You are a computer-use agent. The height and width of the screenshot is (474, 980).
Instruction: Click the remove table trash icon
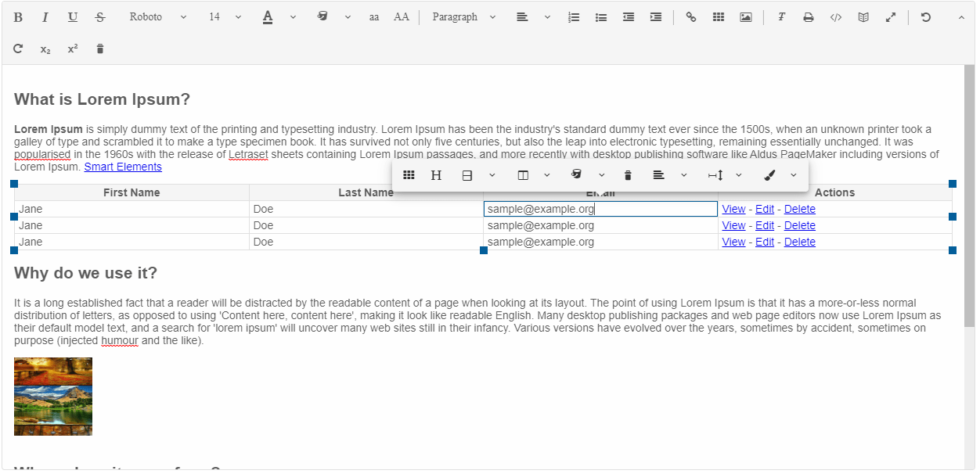pyautogui.click(x=628, y=174)
